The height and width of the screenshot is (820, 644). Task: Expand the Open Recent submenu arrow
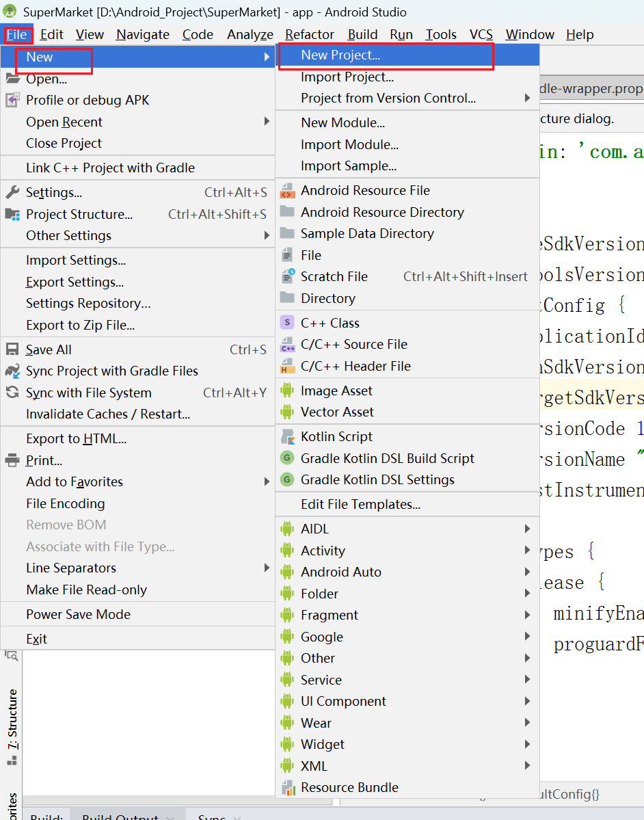click(267, 121)
